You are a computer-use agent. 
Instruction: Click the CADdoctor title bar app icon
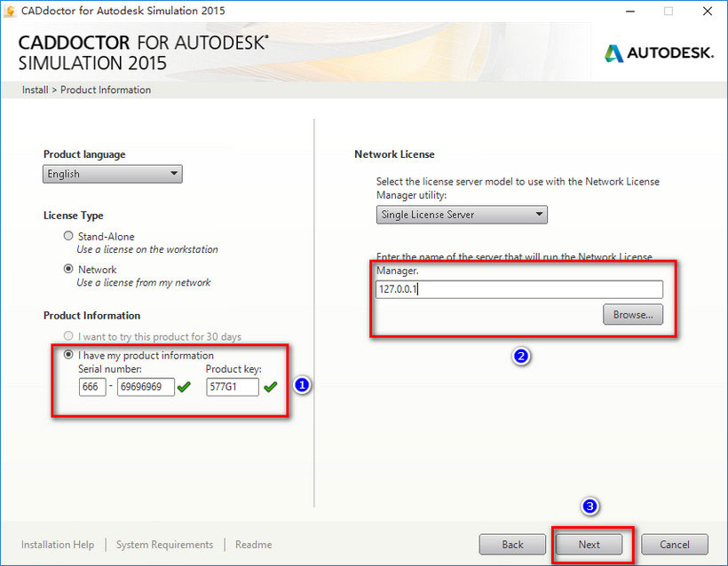(x=9, y=11)
